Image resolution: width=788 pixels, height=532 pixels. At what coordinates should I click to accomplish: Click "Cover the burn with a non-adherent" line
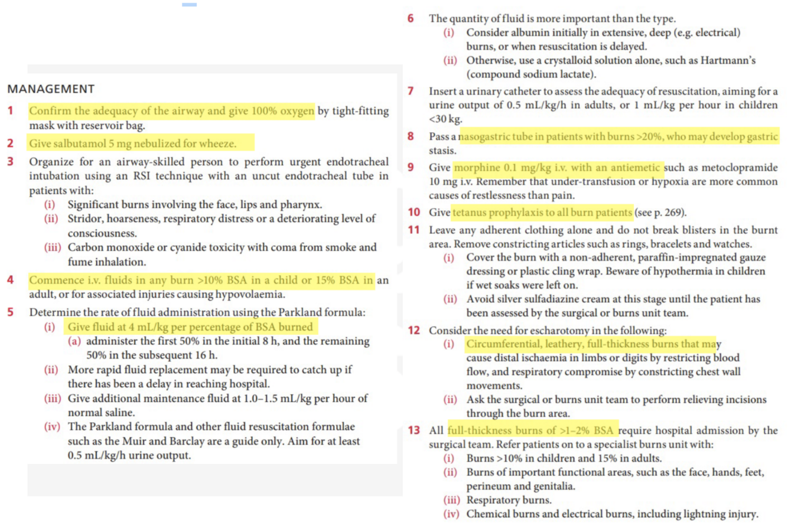tap(616, 257)
